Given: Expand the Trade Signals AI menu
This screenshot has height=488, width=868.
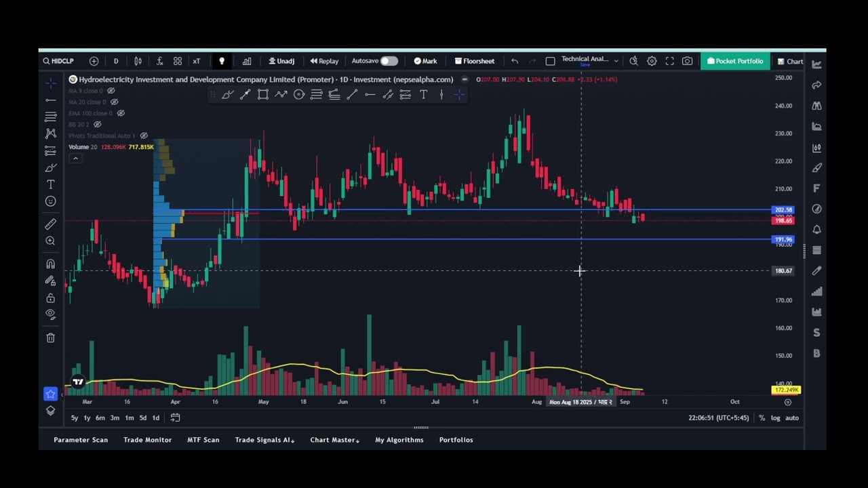Looking at the screenshot, I should (264, 440).
